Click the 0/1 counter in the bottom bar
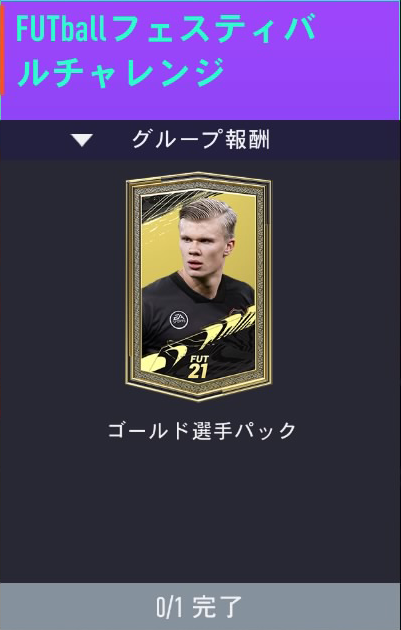The height and width of the screenshot is (630, 401). pos(169,607)
